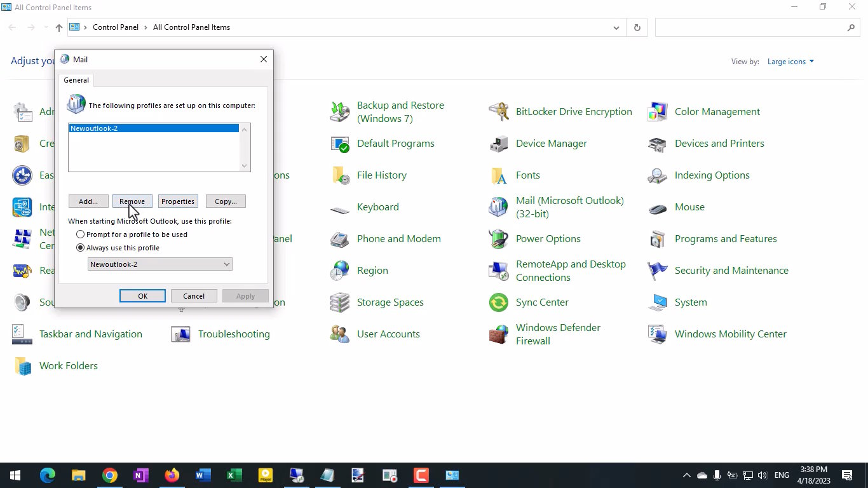The height and width of the screenshot is (488, 868).
Task: Open the Default Programs icon
Action: (x=340, y=144)
